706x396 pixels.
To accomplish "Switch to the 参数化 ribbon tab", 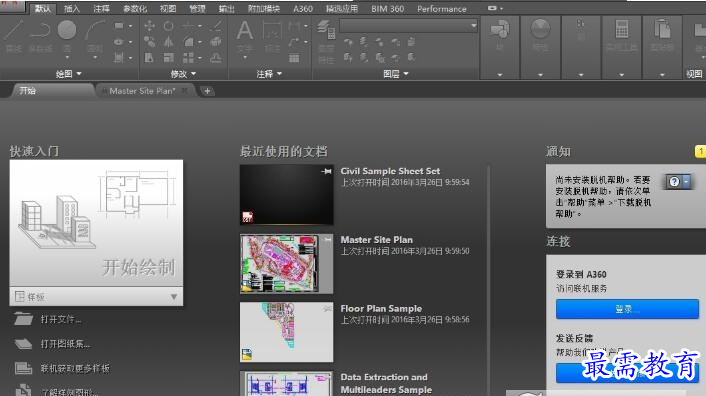I will click(x=135, y=9).
